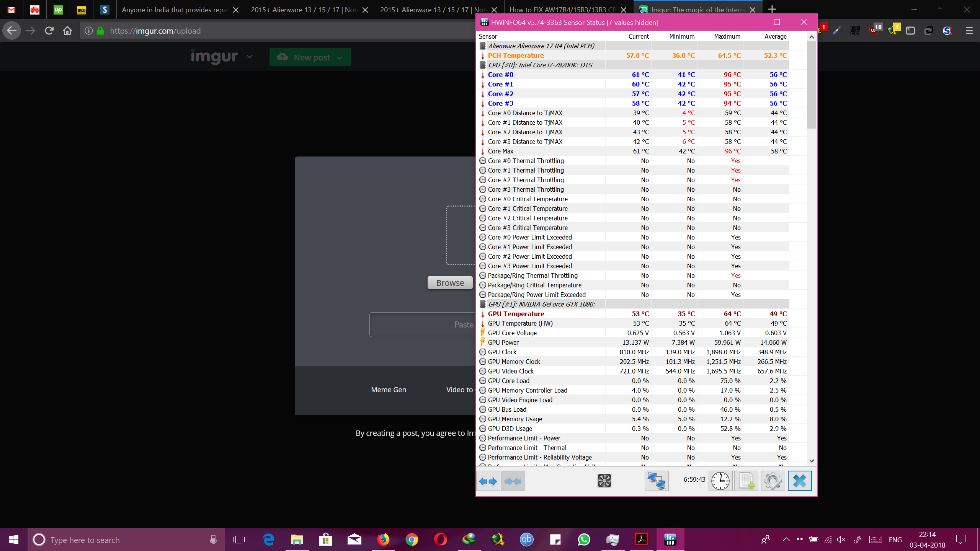Open the QR code extension icon

click(855, 31)
